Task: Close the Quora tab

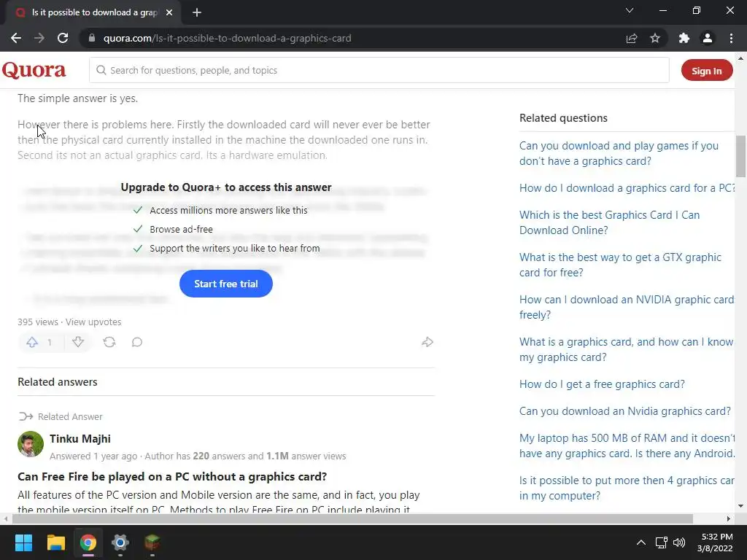Action: pos(169,12)
